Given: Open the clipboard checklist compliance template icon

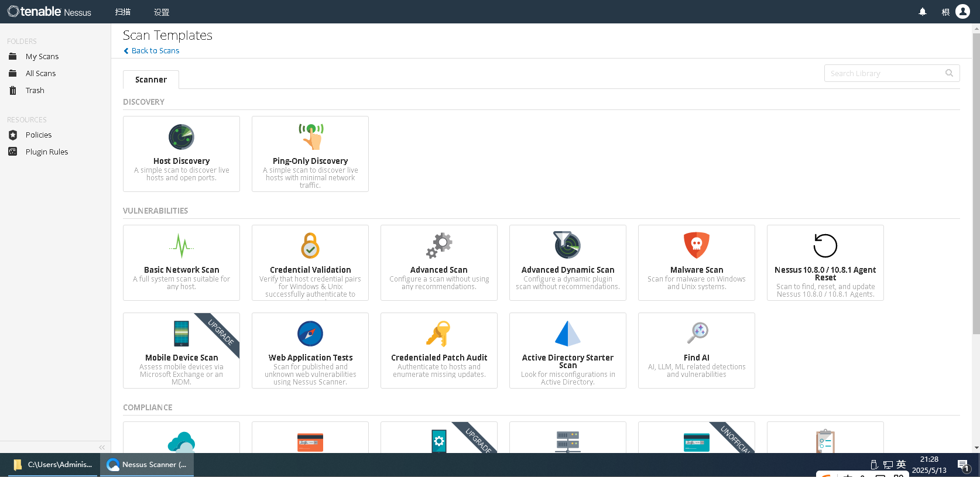Looking at the screenshot, I should 825,441.
